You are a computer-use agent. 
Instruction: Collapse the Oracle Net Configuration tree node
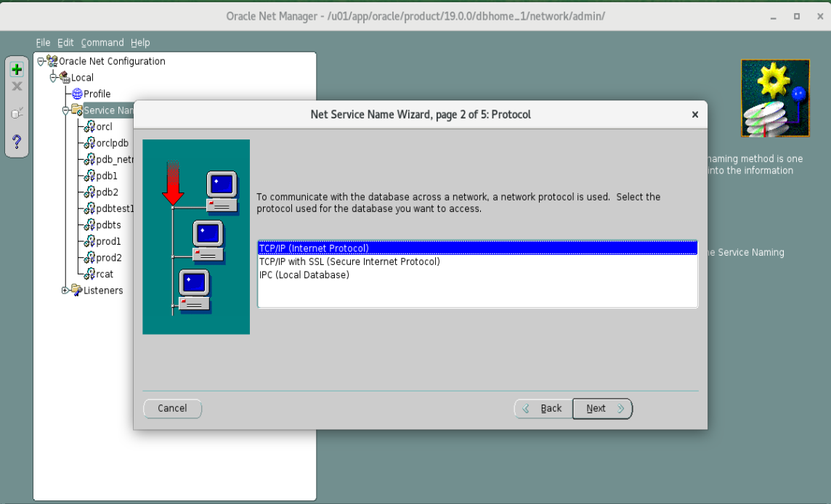click(41, 62)
